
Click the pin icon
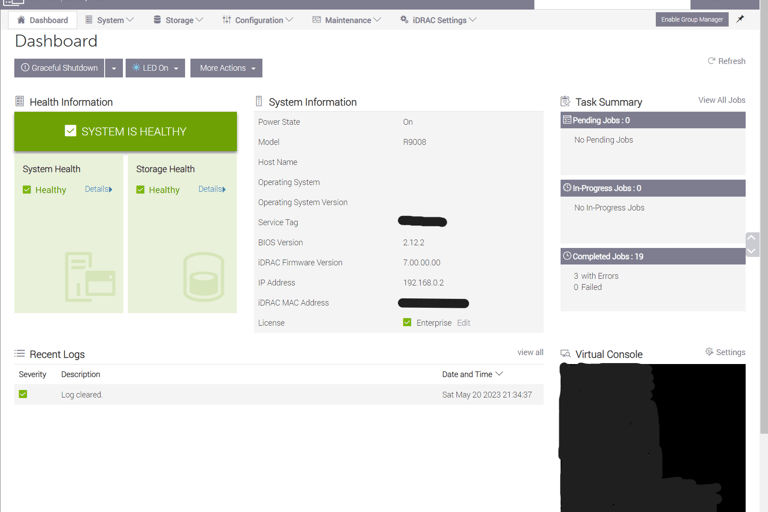(740, 19)
